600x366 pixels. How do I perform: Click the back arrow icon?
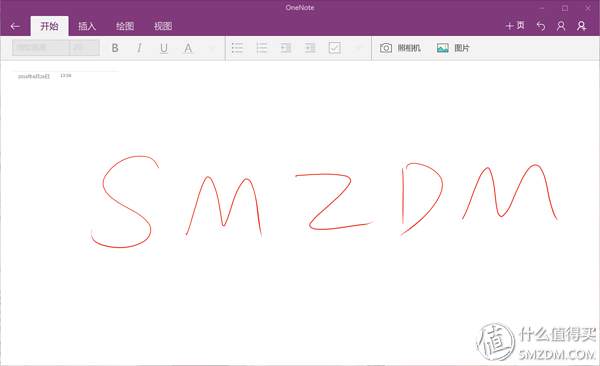[15, 26]
